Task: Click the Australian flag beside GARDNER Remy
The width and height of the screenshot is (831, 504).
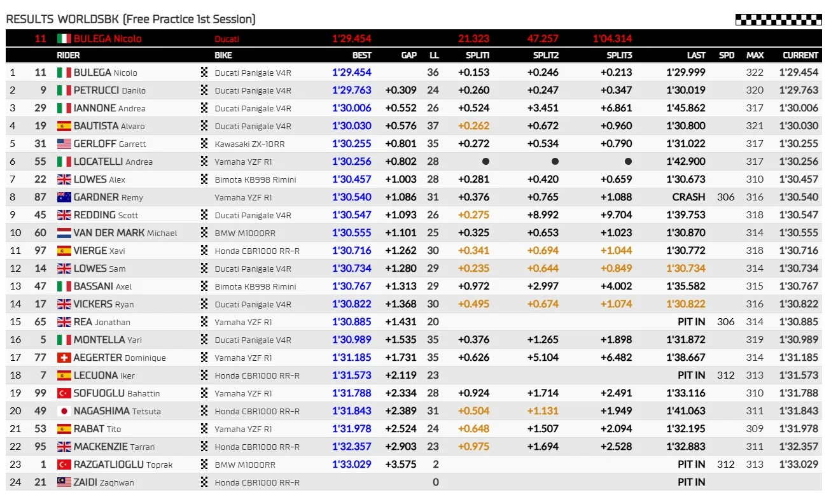Action: [x=64, y=197]
